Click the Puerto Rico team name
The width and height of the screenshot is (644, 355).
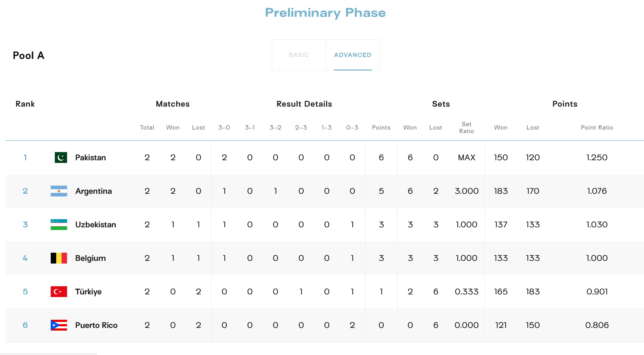click(96, 325)
